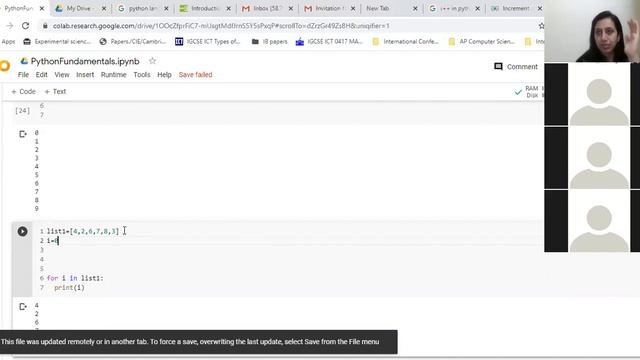This screenshot has width=640, height=360.
Task: Close the My Drive tab
Action: coord(104,8)
